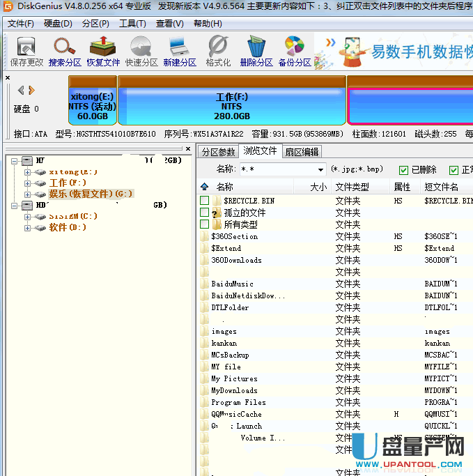Open the 恢复文件 recover files tool
This screenshot has height=476, width=473.
103,52
